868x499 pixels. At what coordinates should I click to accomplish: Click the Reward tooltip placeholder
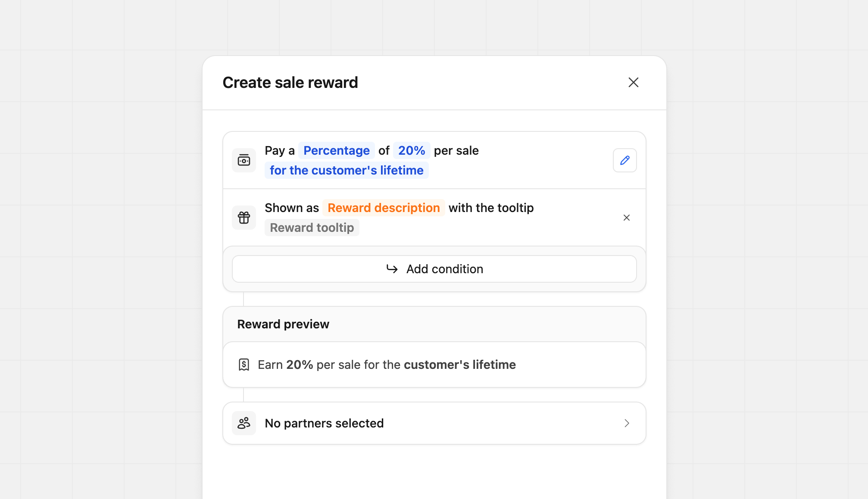click(312, 227)
